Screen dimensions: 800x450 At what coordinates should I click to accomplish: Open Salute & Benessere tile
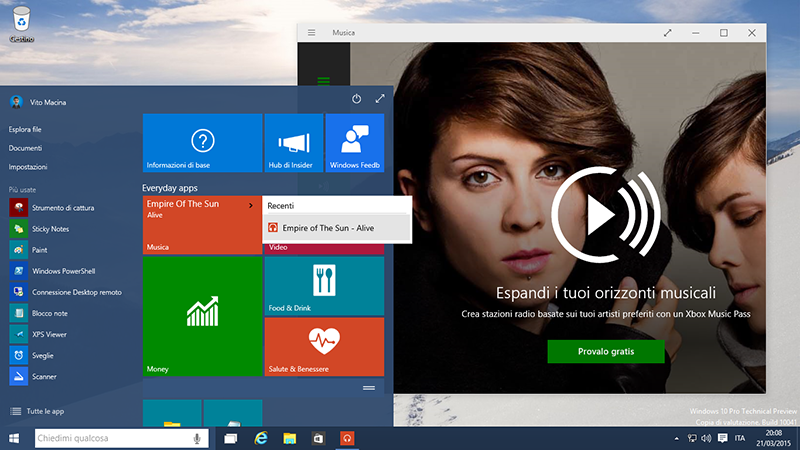tap(324, 347)
